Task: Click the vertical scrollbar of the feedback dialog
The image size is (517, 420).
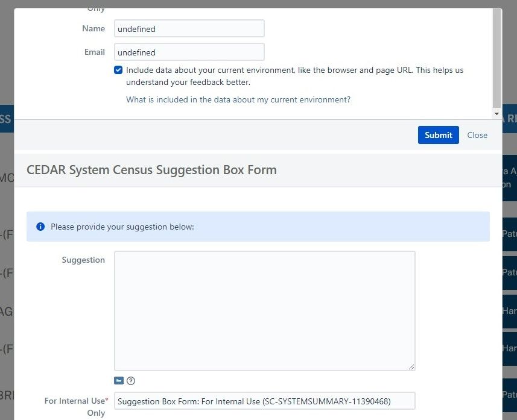Action: [x=496, y=60]
